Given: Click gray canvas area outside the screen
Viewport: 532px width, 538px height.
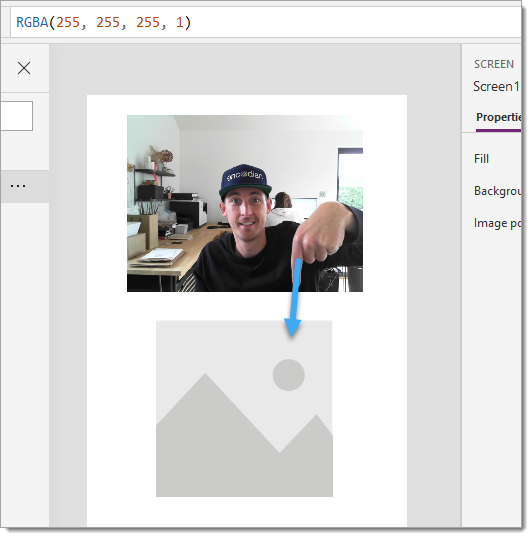Looking at the screenshot, I should coord(434,274).
